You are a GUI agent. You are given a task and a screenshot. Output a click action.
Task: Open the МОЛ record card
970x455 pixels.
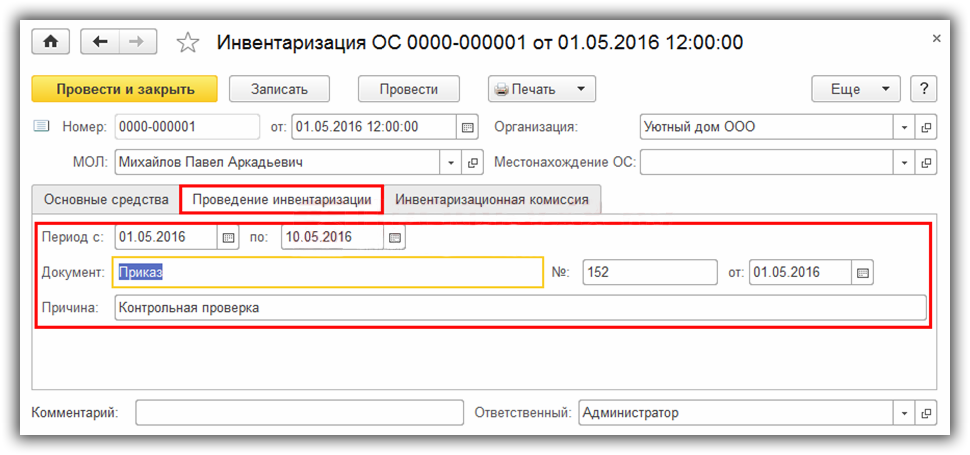coord(473,163)
